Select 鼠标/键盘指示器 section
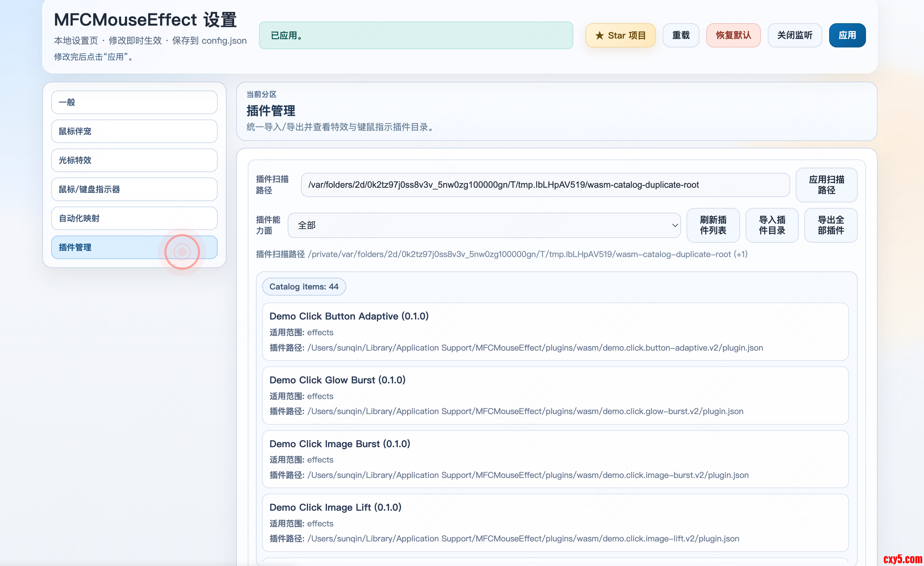This screenshot has width=924, height=566. 134,189
